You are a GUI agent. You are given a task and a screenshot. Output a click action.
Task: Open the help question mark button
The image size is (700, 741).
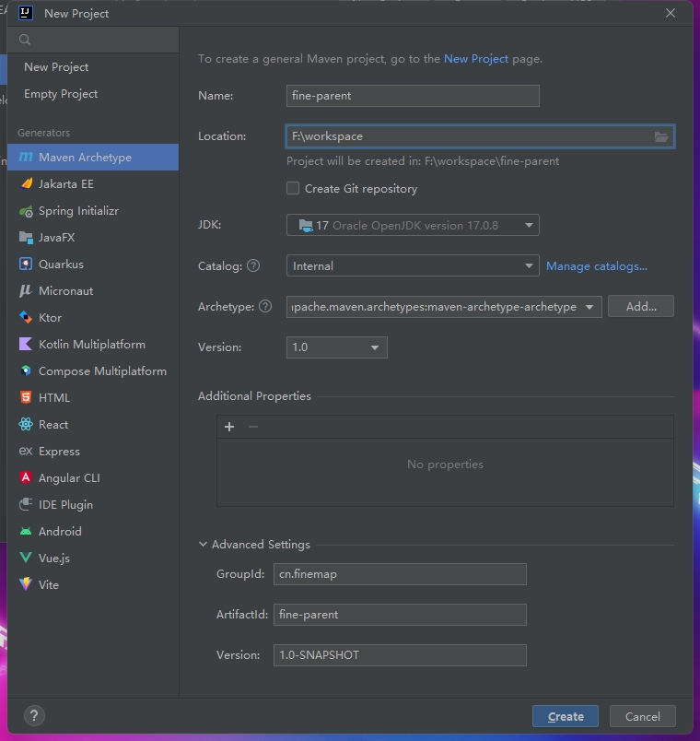point(33,715)
